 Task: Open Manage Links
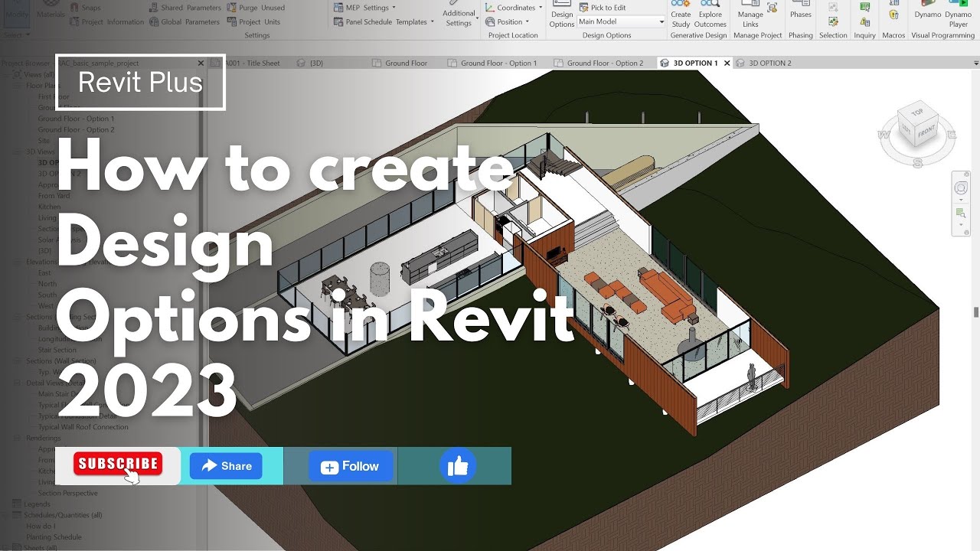click(x=750, y=15)
